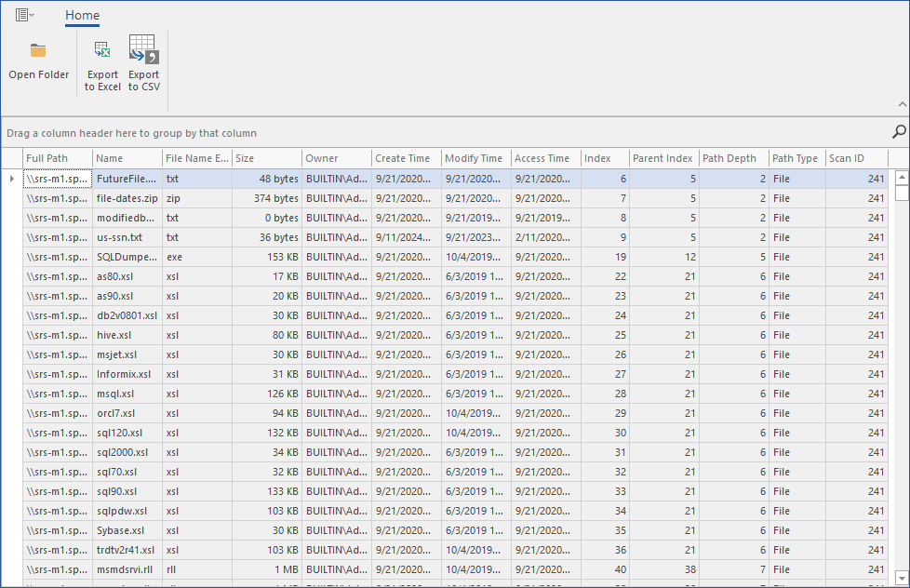Select the SQLDumpe... name cell

[x=127, y=257]
